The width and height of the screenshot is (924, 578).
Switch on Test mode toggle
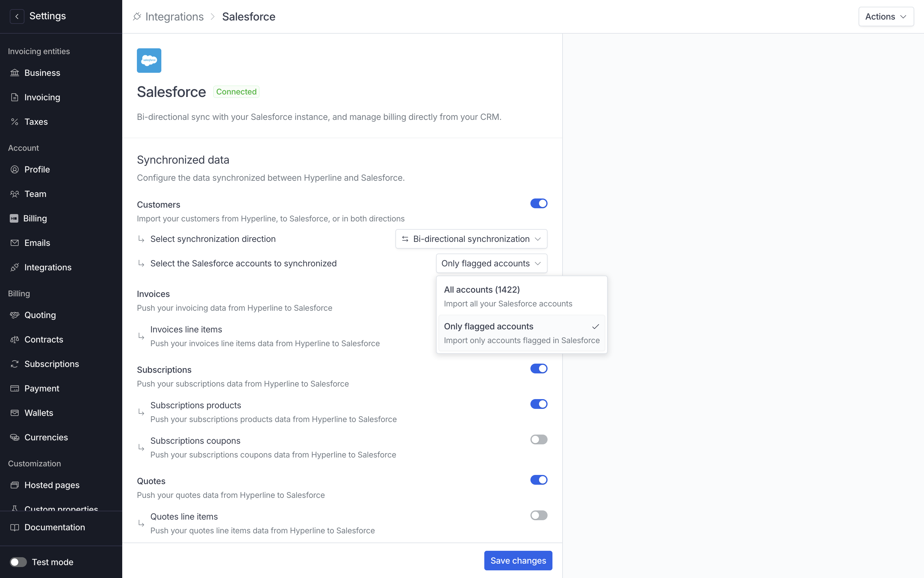(x=18, y=562)
